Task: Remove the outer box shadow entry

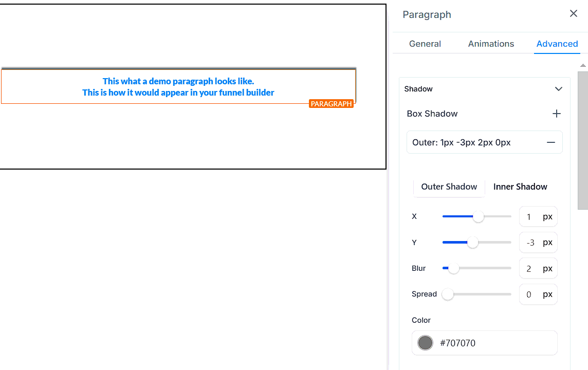Action: coord(550,142)
